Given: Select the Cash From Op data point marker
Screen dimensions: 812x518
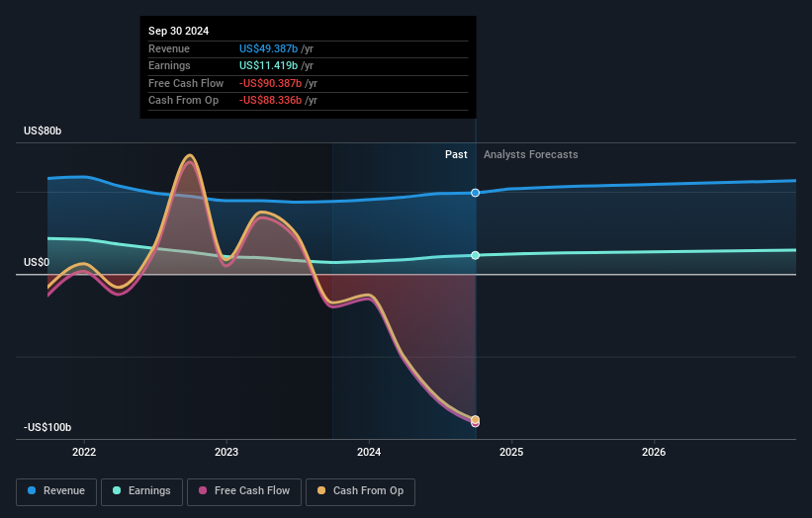Looking at the screenshot, I should point(476,419).
